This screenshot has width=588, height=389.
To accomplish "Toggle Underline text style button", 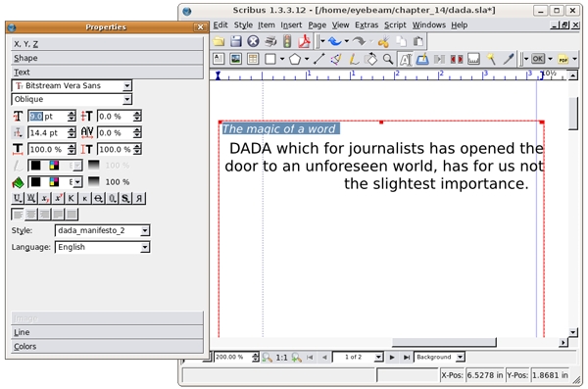I will coord(18,198).
